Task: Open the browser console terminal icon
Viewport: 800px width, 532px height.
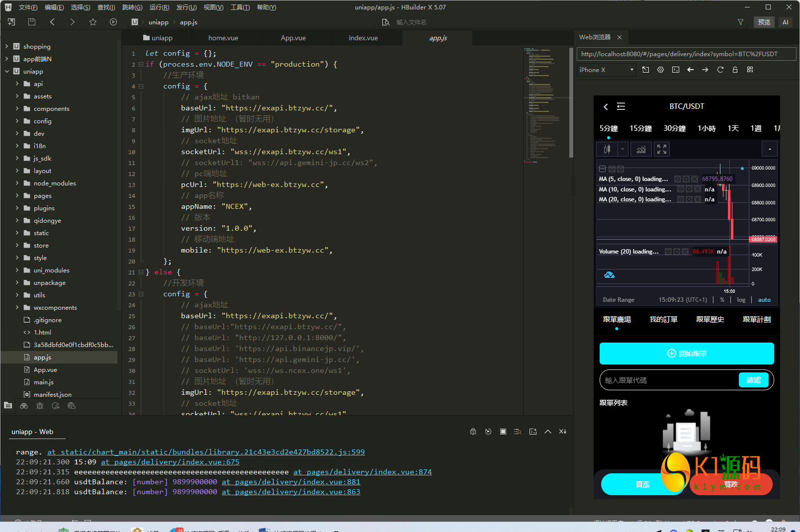Action: pos(676,70)
